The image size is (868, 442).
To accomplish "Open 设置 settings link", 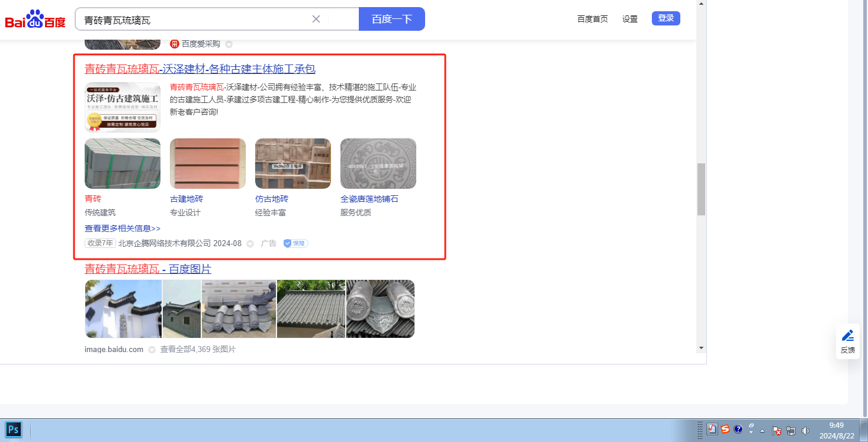I will pyautogui.click(x=630, y=19).
